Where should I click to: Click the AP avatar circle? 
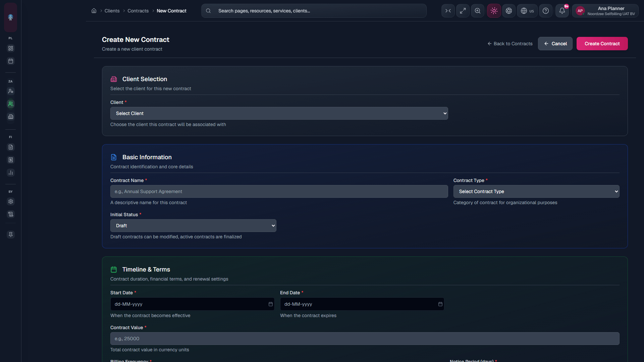pos(580,11)
